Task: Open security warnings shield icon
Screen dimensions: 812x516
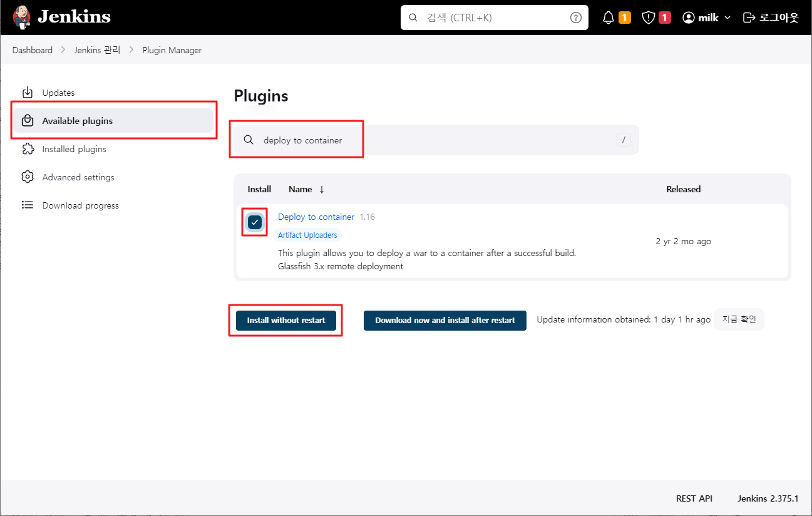Action: pos(649,18)
